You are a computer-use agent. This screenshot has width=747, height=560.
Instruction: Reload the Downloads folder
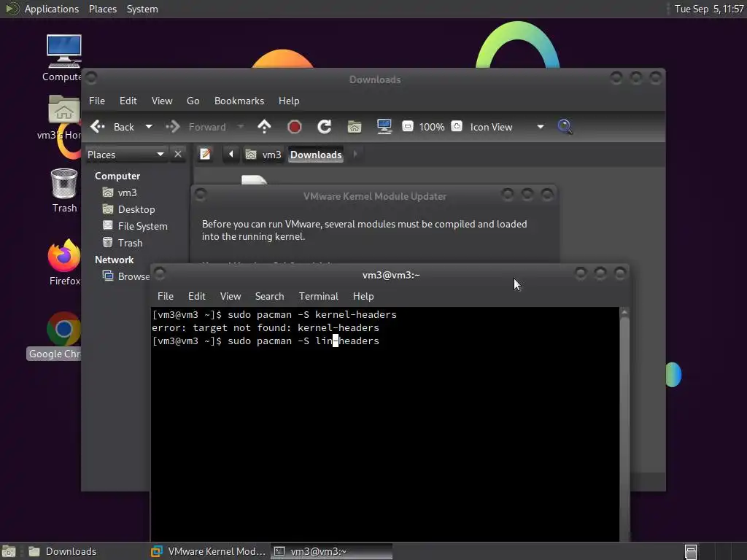click(325, 127)
